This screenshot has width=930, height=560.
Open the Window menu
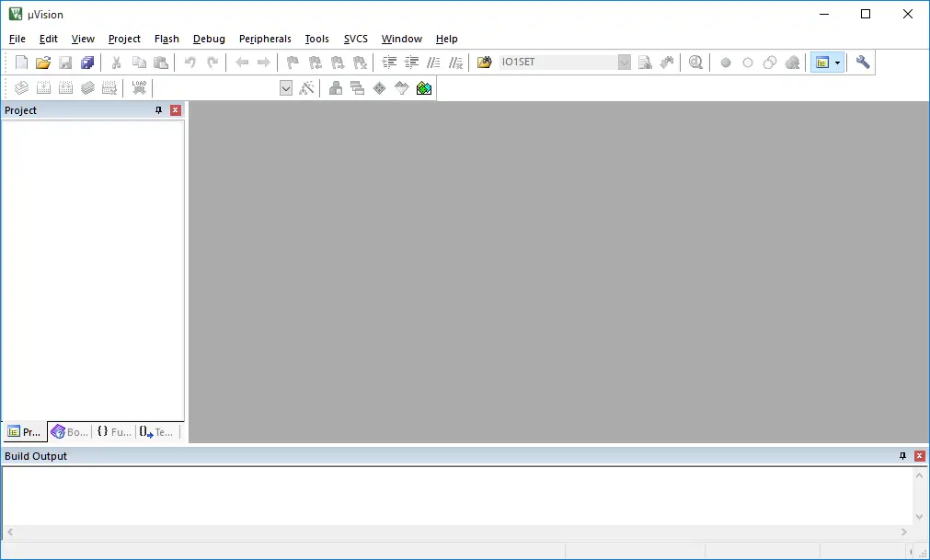[x=402, y=39]
